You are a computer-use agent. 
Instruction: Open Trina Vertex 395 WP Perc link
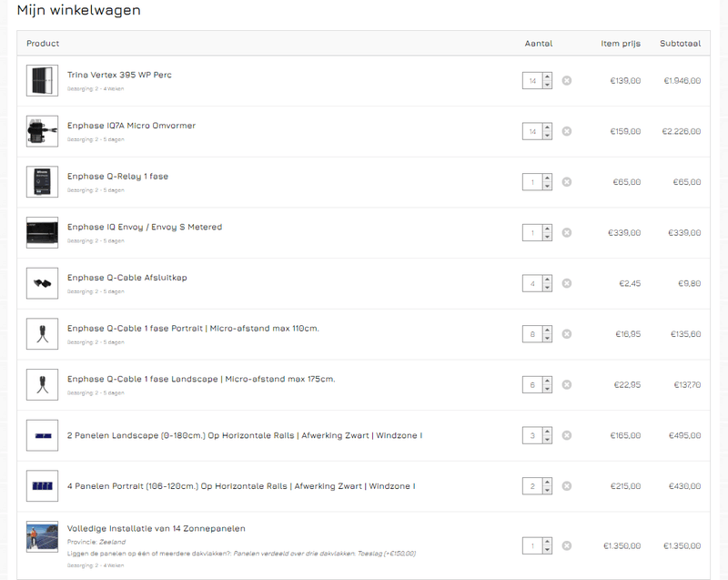coord(119,75)
